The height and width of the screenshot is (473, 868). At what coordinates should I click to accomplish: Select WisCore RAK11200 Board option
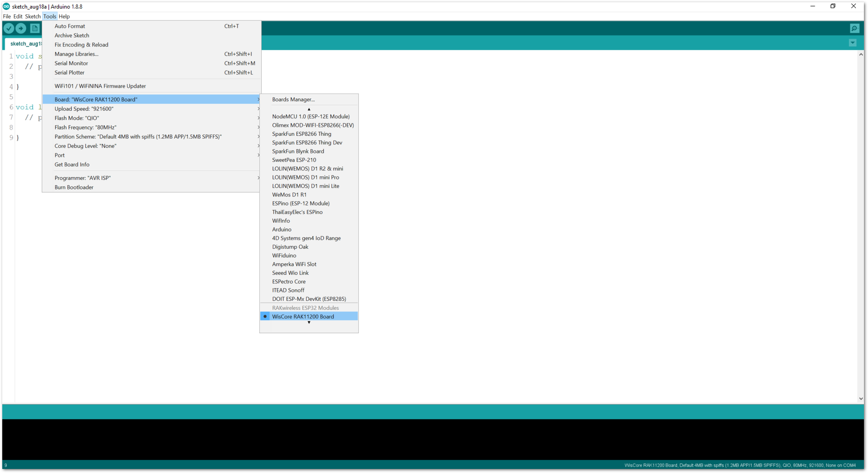[x=309, y=317]
